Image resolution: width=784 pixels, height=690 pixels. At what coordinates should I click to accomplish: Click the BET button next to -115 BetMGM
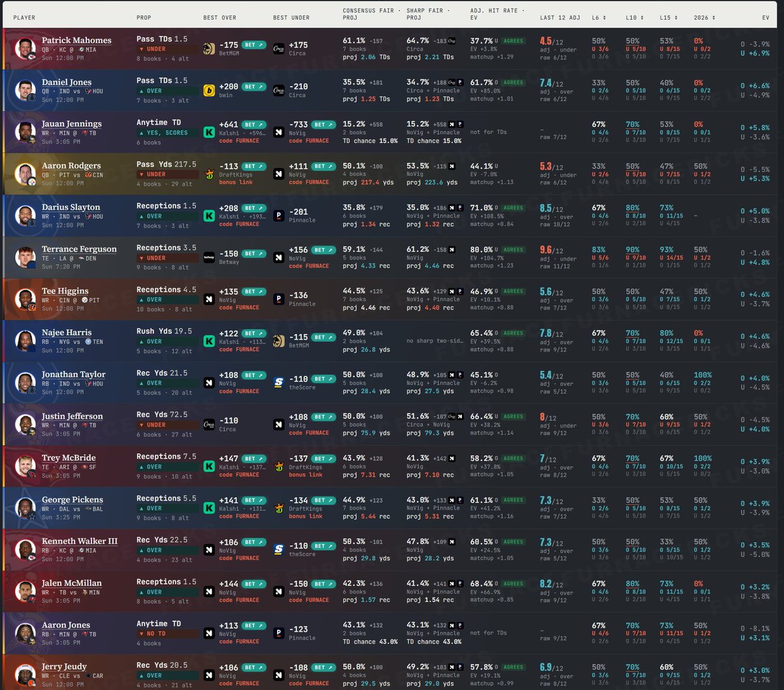[x=325, y=337]
